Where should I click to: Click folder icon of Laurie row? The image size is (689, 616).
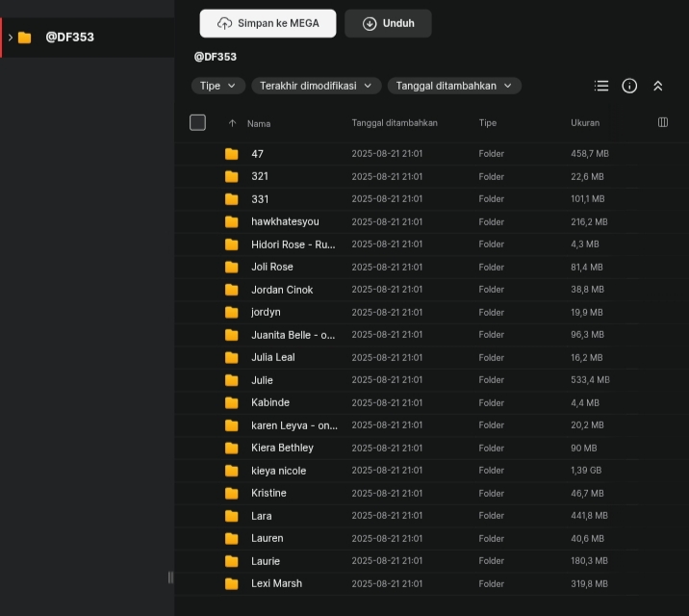point(232,561)
